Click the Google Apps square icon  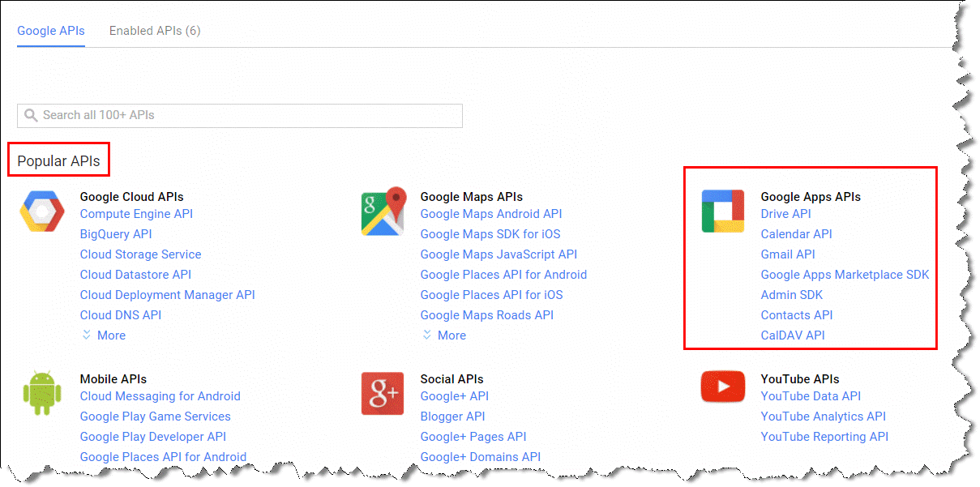click(x=722, y=211)
